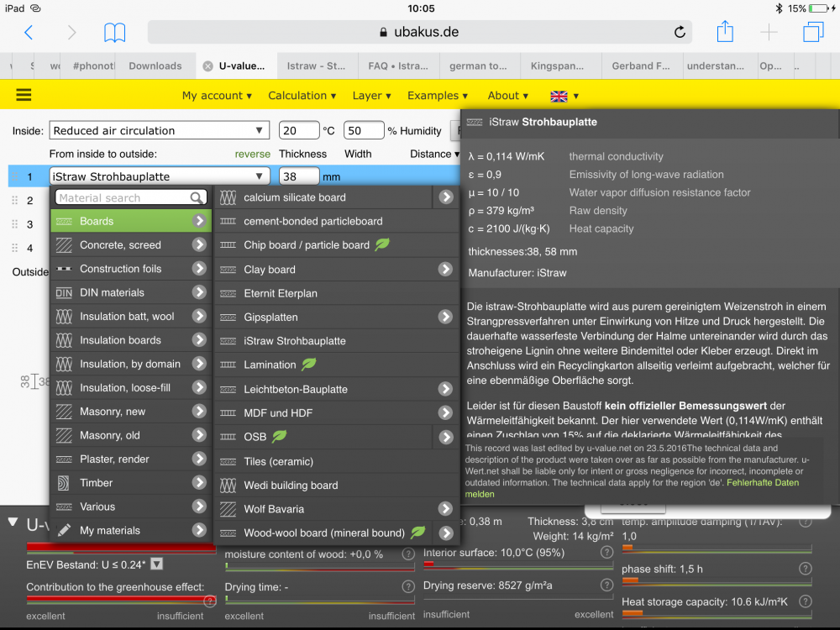Switch to the Downloads browser tab
840x630 pixels.
tap(155, 66)
